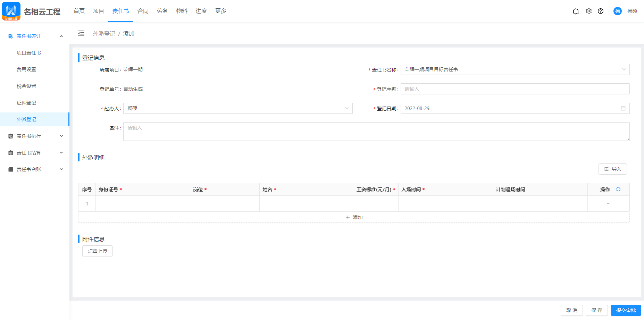This screenshot has width=644, height=320.
Task: Focus the 登记主题 input field
Action: 515,89
